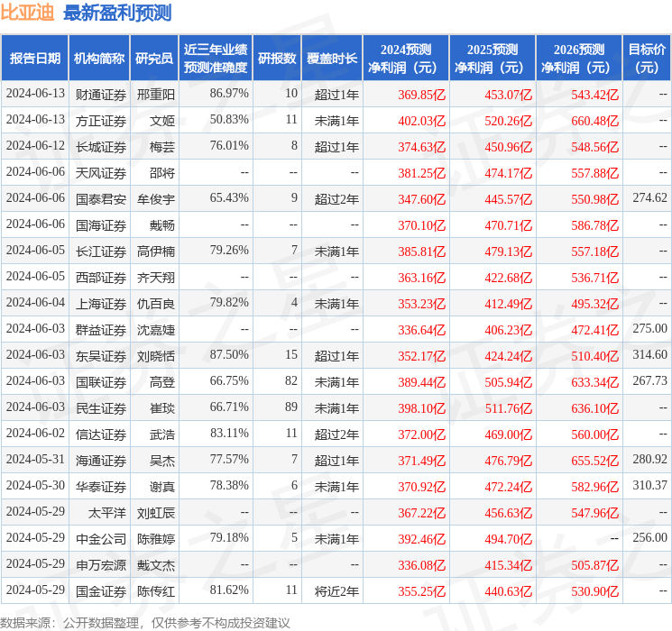672x631 pixels.
Task: Click the 群益证券 institution cell
Action: click(x=101, y=330)
